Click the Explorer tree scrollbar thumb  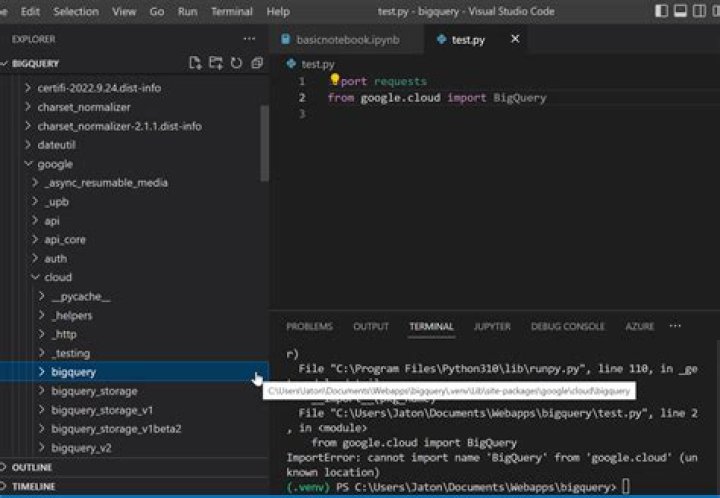point(264,143)
